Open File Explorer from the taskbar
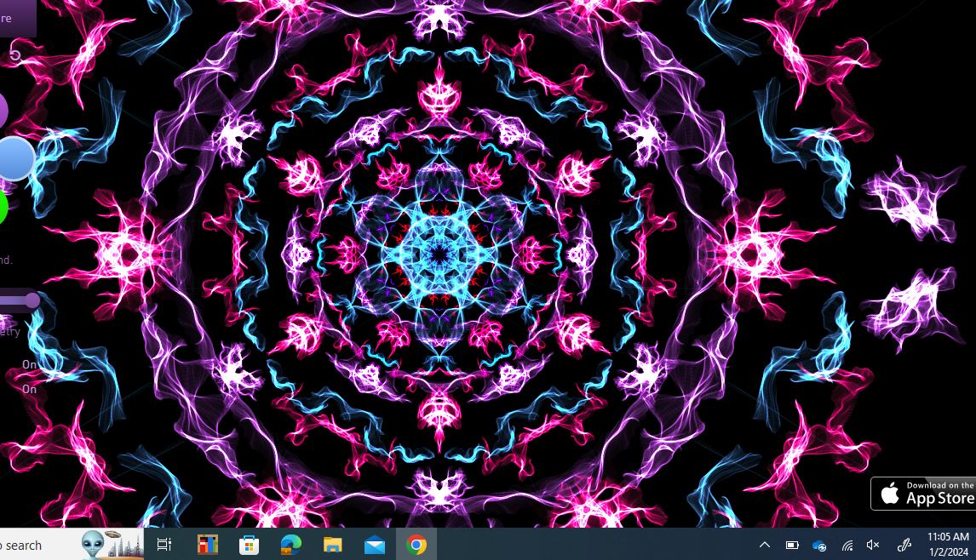Image resolution: width=976 pixels, height=560 pixels. [332, 545]
